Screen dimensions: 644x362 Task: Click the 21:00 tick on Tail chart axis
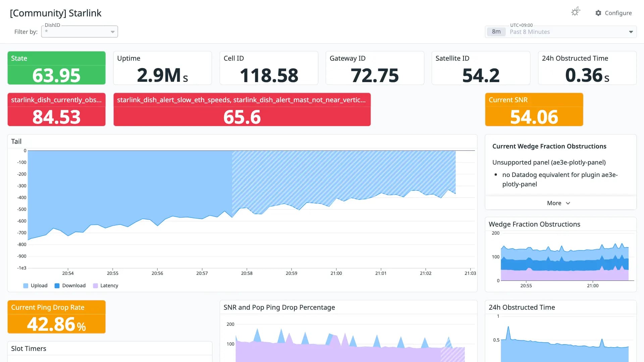pos(336,273)
